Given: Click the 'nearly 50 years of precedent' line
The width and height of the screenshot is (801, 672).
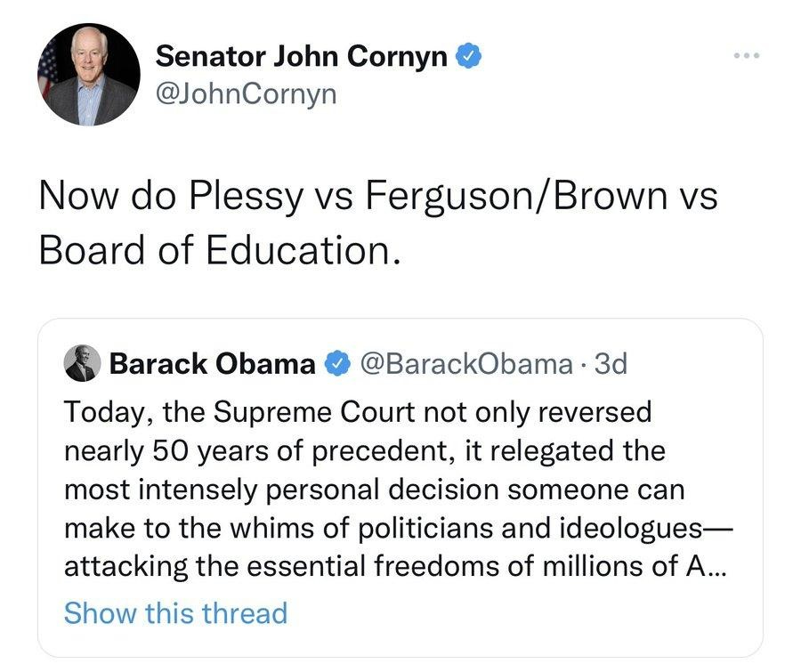Looking at the screenshot, I should point(364,451).
